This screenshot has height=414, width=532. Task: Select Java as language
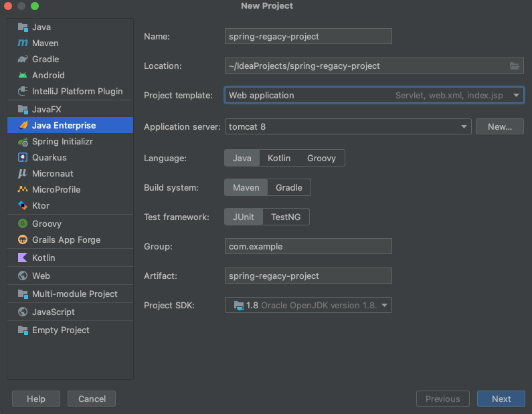[x=242, y=158]
